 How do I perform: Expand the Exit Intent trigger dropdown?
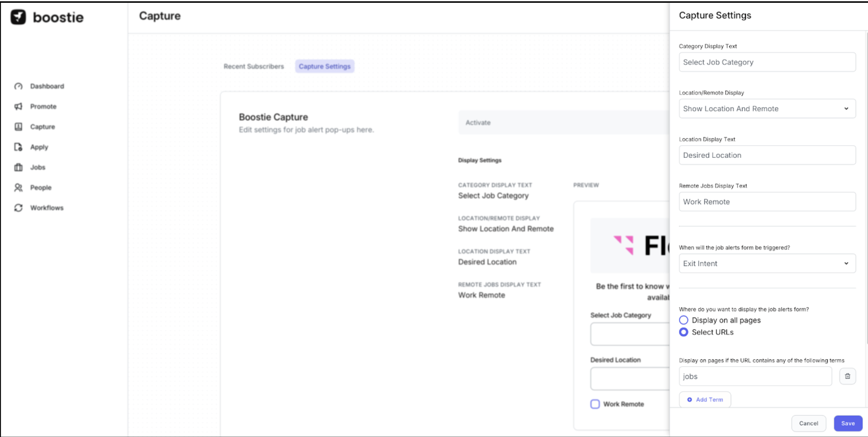[x=767, y=263]
